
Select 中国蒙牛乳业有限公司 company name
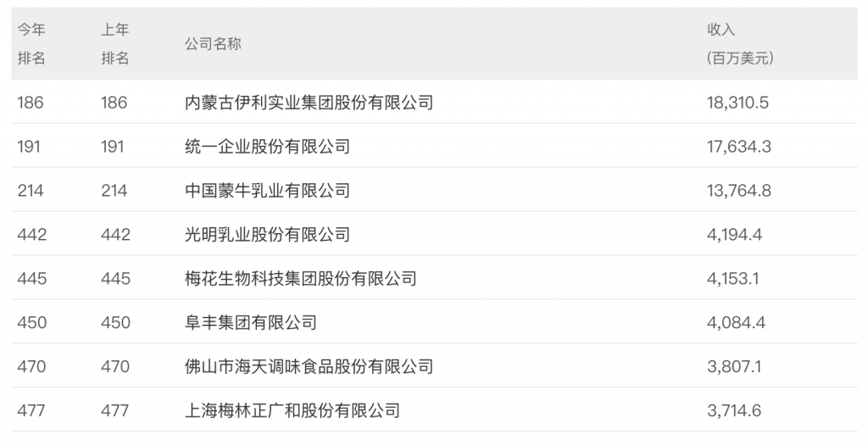pos(267,191)
